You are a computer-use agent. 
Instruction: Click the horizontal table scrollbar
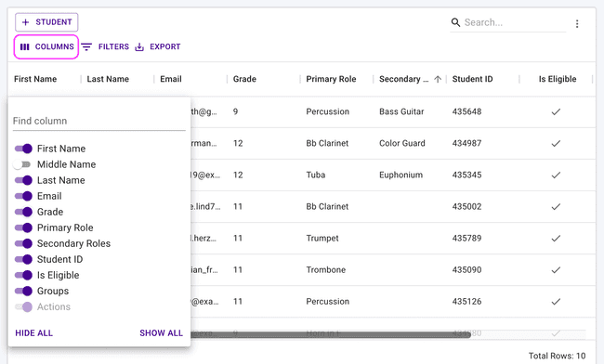(x=332, y=335)
